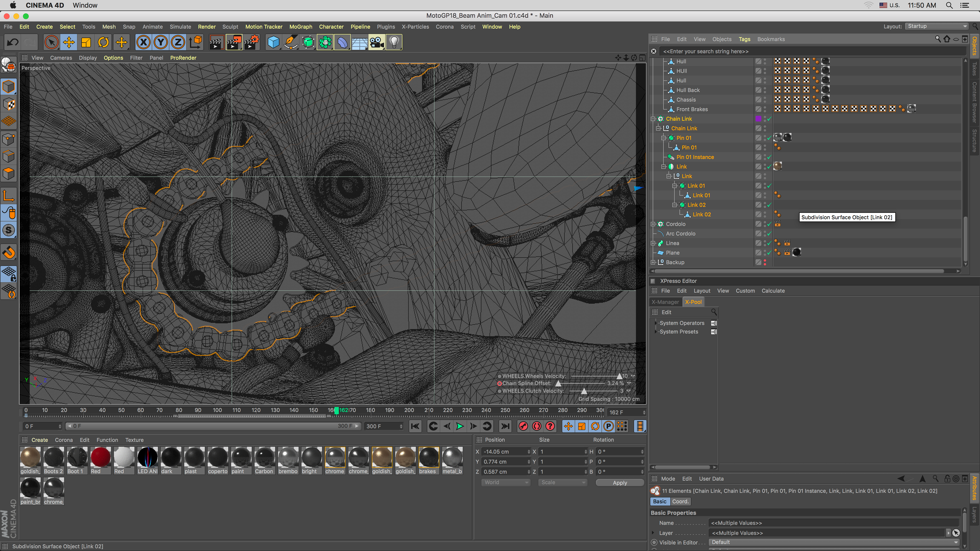The height and width of the screenshot is (551, 980).
Task: Toggle enable checkmark for Pin 01 Instance
Action: click(x=769, y=157)
